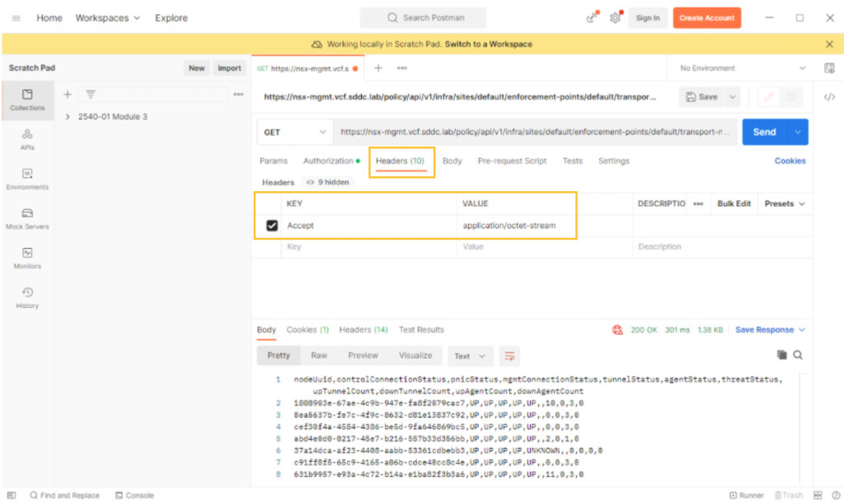Toggle line wrap in response body
The width and height of the screenshot is (844, 504).
coord(509,356)
